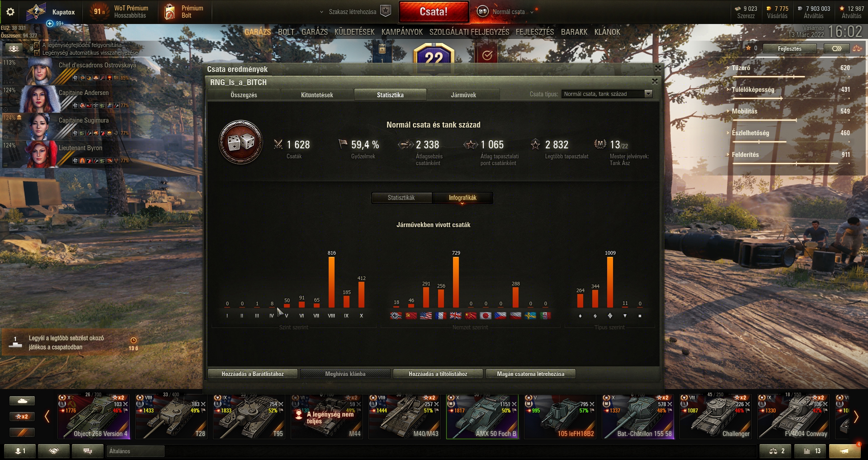
Task: Open the BOLT menu
Action: pyautogui.click(x=286, y=32)
